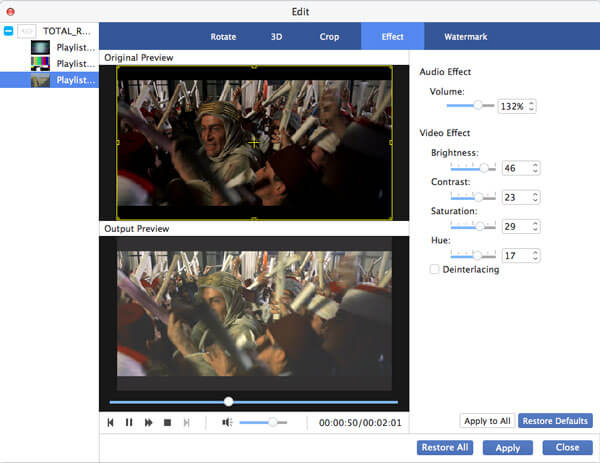Click the Restore All button
Image resolution: width=600 pixels, height=463 pixels.
[x=445, y=447]
